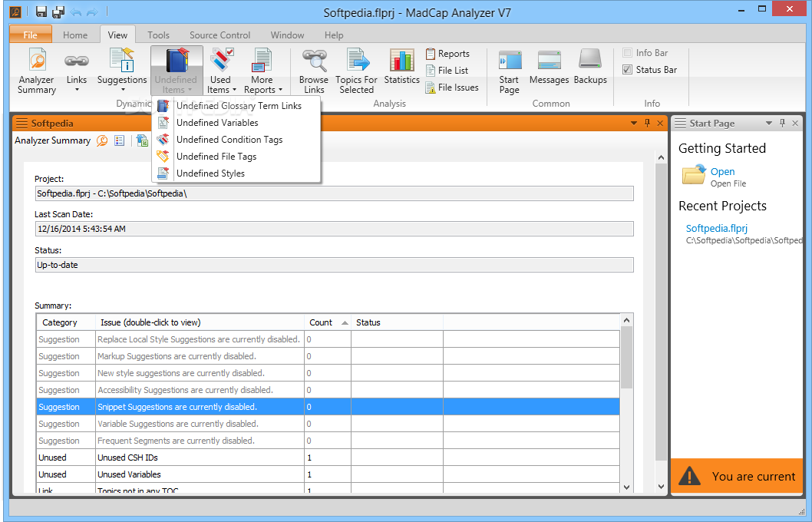Click the Open link in Getting Started
812x522 pixels.
pyautogui.click(x=722, y=171)
